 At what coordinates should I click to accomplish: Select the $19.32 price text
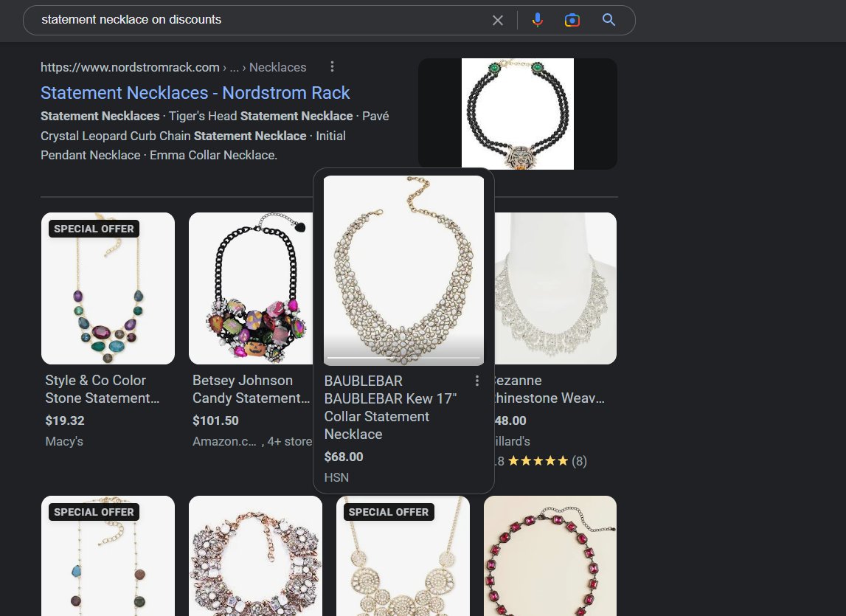[x=65, y=421]
